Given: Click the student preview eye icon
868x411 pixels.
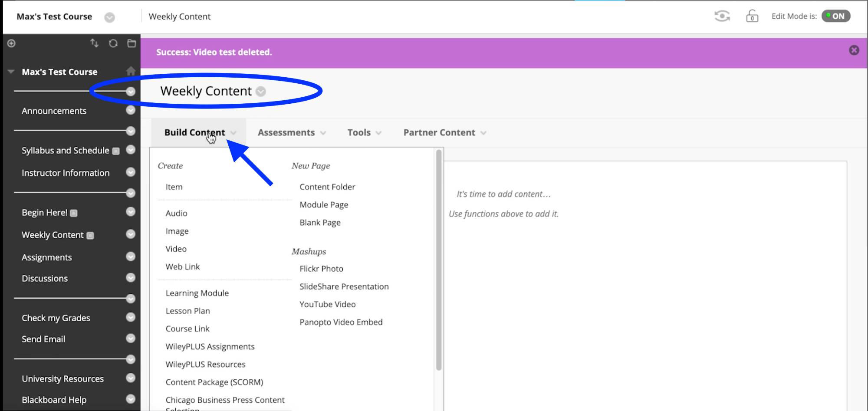Looking at the screenshot, I should coord(722,16).
